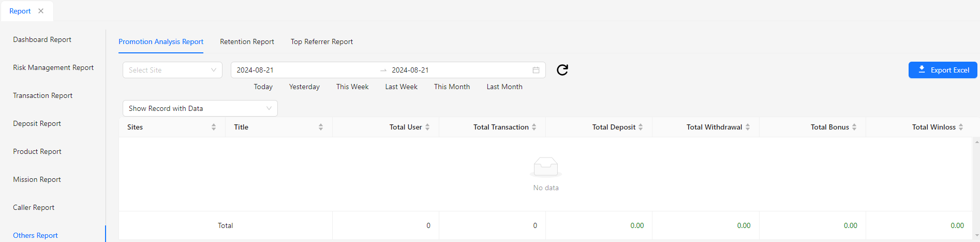Sort by Total User column arrows
The width and height of the screenshot is (980, 242).
[427, 127]
